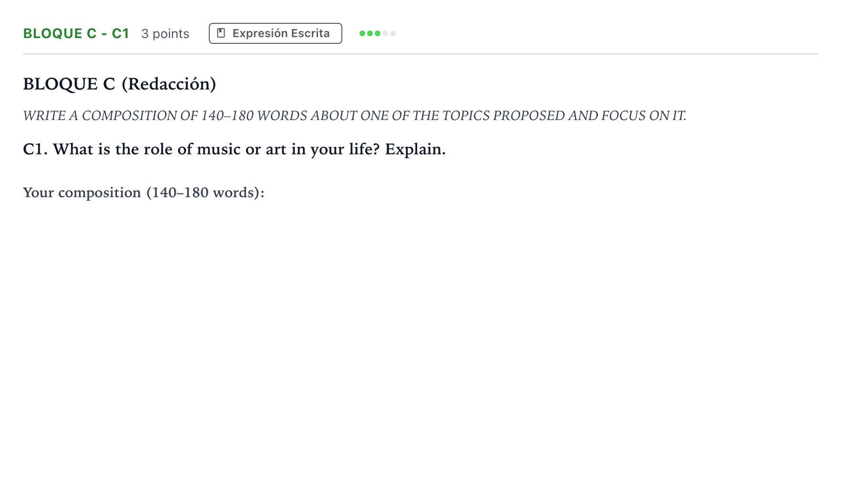Screen dimensions: 841x504
Task: Click the first green difficulty dot
Action: 362,33
